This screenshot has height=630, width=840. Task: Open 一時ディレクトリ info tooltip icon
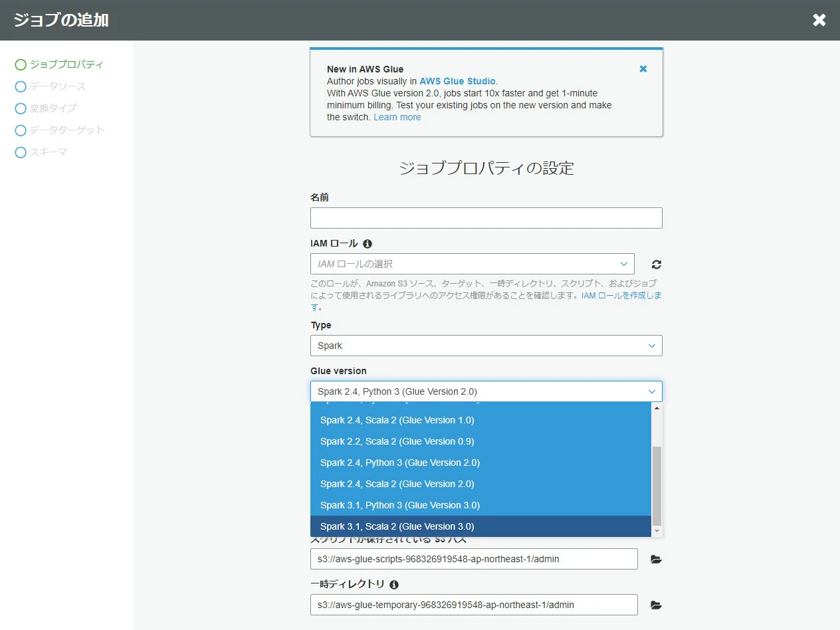click(x=394, y=585)
